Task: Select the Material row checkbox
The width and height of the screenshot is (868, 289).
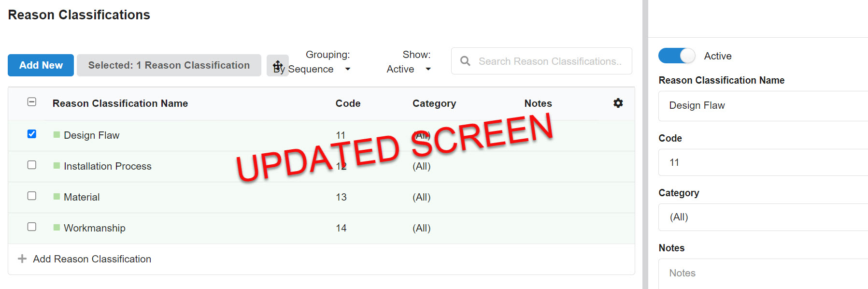Action: coord(32,196)
